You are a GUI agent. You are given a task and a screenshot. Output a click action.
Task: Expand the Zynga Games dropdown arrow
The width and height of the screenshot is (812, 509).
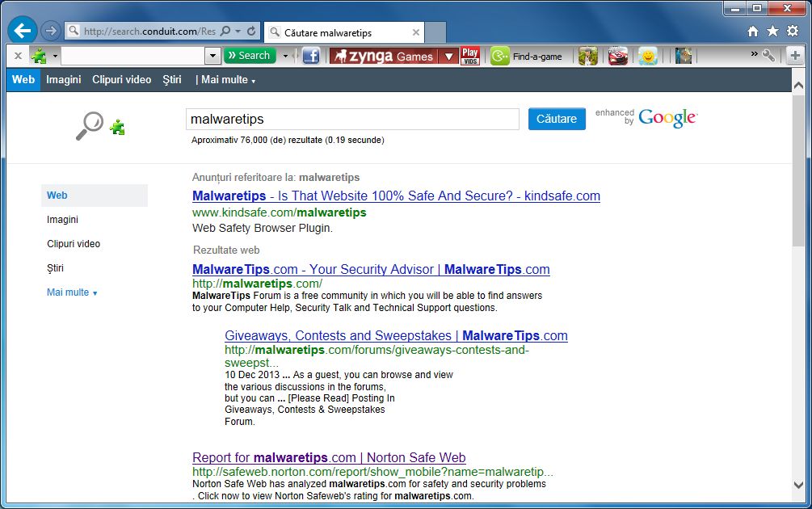point(448,56)
